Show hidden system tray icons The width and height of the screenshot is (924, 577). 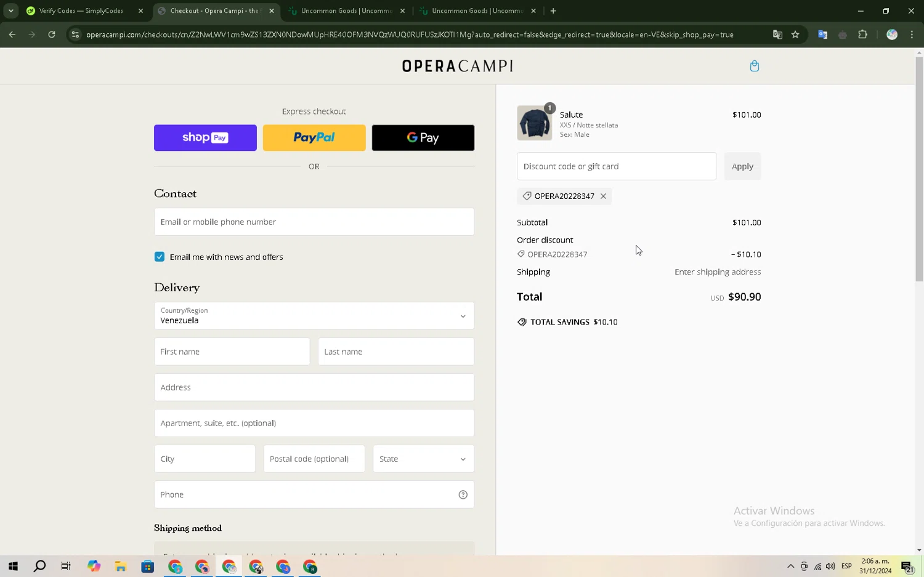(790, 567)
